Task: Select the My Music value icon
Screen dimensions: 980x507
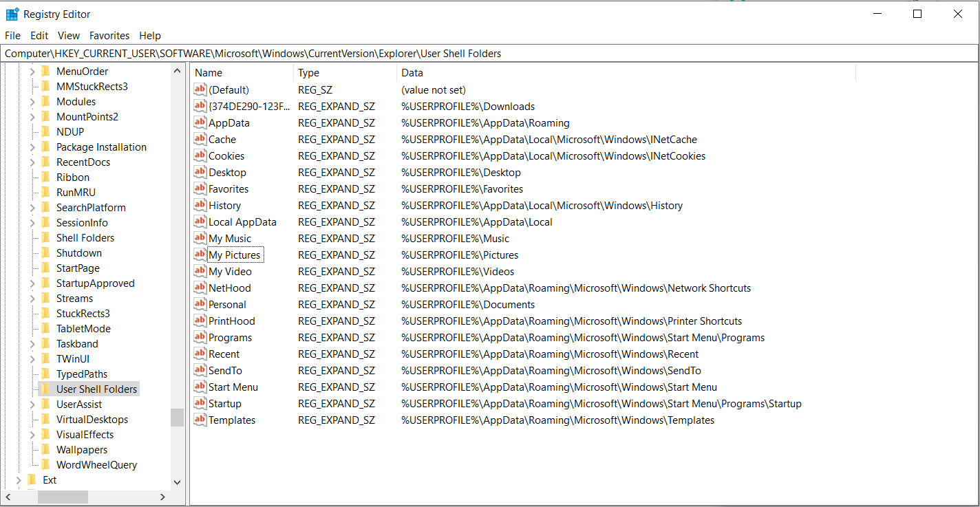Action: [200, 238]
